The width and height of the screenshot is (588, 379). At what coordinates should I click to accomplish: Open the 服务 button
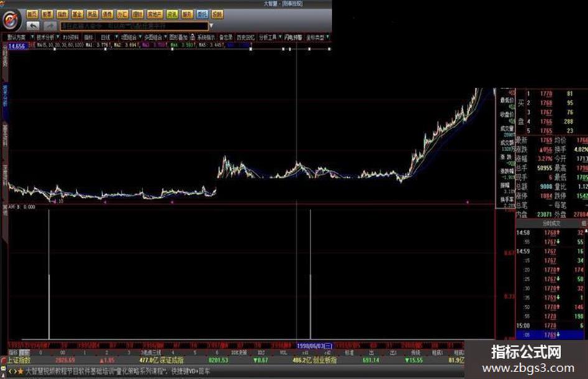coord(187,14)
